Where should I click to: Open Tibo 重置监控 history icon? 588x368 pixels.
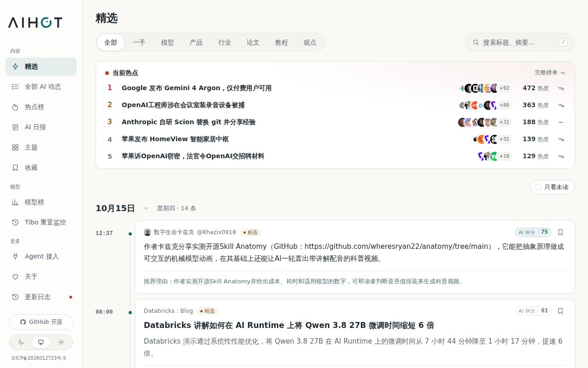[15, 223]
